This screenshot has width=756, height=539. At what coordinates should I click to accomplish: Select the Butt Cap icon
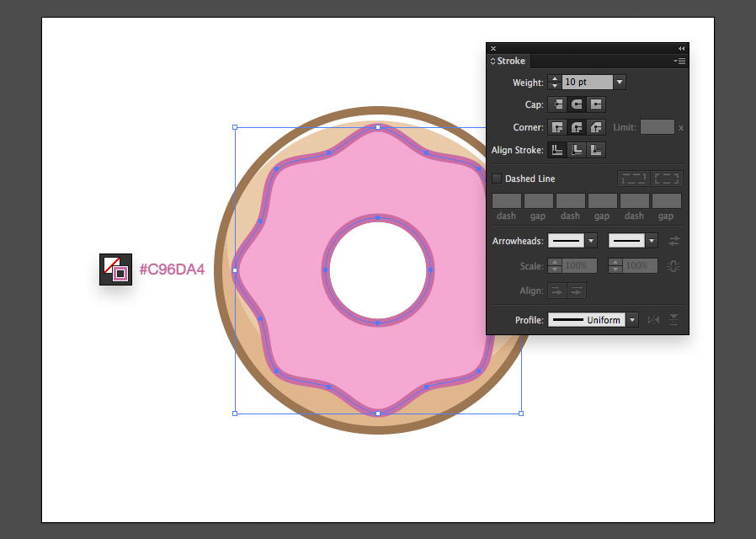pos(557,104)
